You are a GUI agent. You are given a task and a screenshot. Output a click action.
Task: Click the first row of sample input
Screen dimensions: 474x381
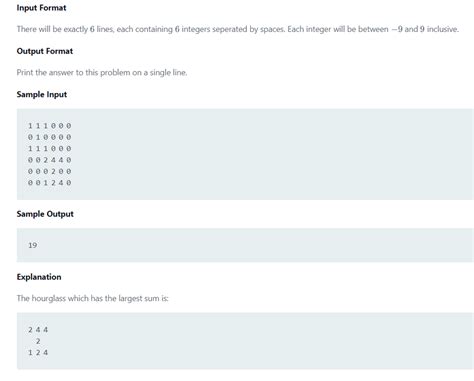[49, 126]
